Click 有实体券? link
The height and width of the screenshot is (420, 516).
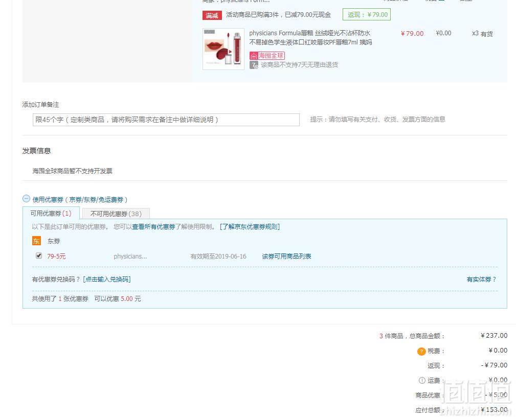click(x=481, y=279)
